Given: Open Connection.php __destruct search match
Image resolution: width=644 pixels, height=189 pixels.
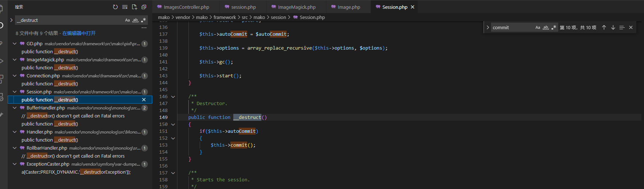Looking at the screenshot, I should coord(50,84).
